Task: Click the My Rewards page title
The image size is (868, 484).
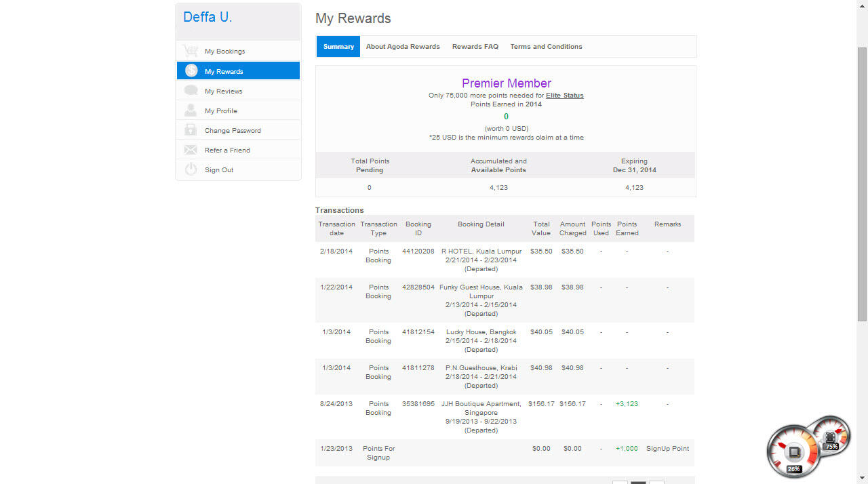Action: (x=353, y=18)
